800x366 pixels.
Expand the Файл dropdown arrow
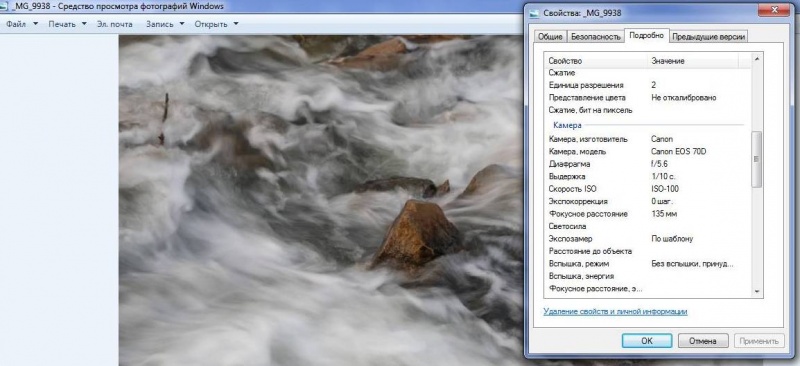(36, 24)
